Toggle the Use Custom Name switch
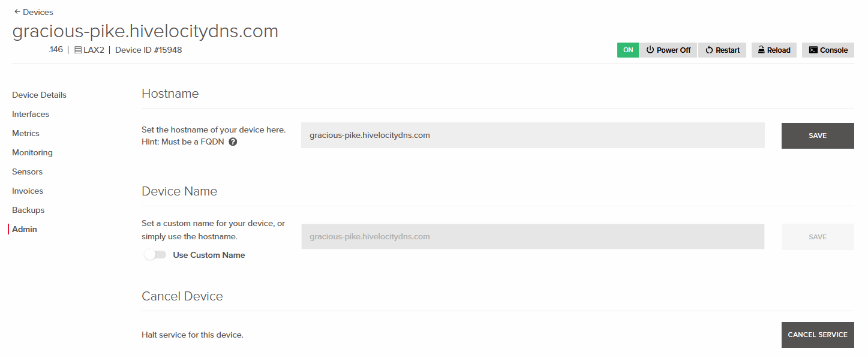This screenshot has height=358, width=868. coord(155,255)
